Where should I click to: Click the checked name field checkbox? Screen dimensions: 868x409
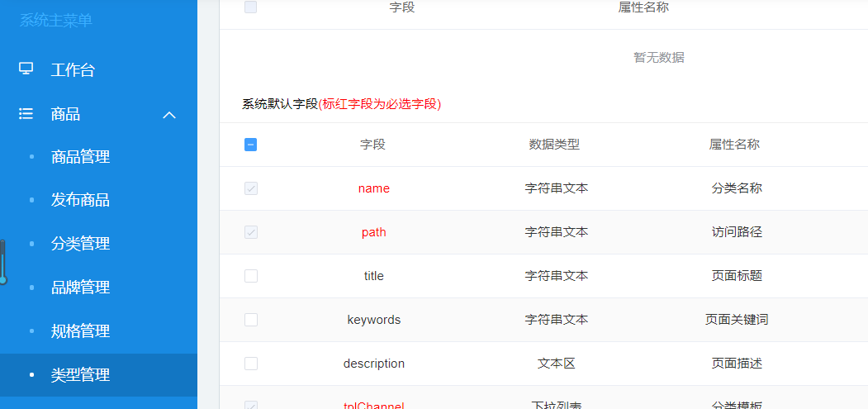click(x=251, y=188)
